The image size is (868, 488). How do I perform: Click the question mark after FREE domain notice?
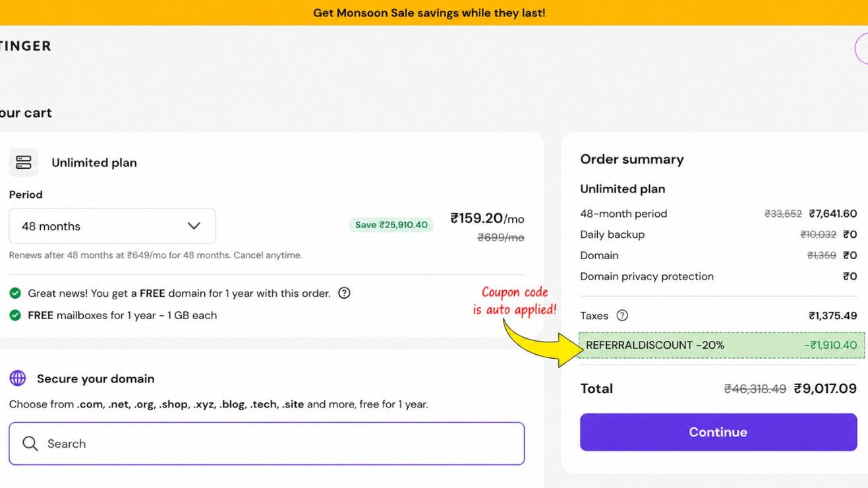tap(344, 293)
